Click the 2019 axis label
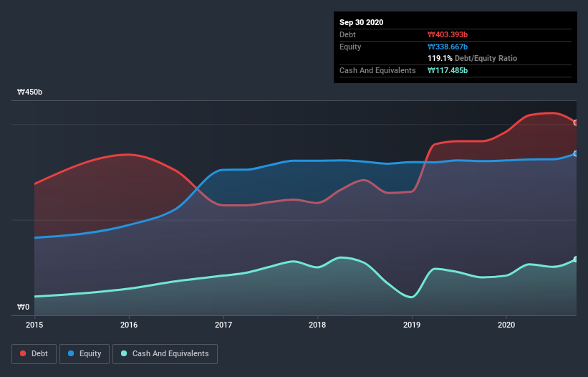The height and width of the screenshot is (377, 588). [x=412, y=325]
